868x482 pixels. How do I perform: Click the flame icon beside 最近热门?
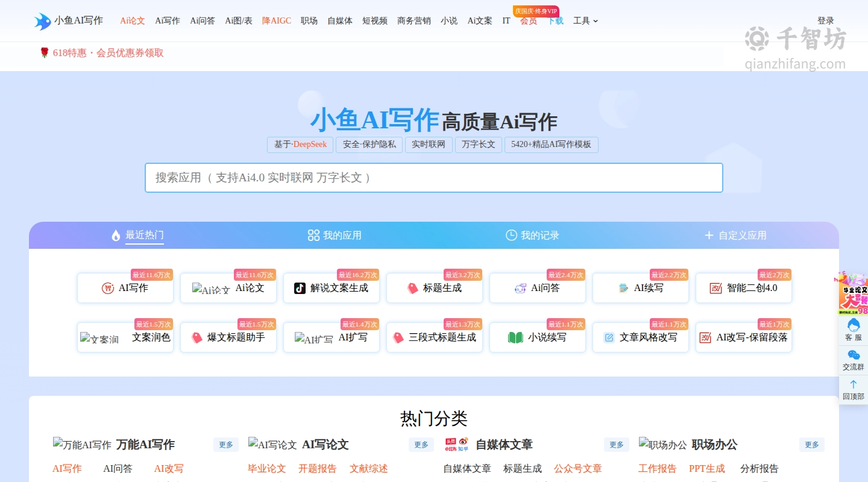pos(116,235)
